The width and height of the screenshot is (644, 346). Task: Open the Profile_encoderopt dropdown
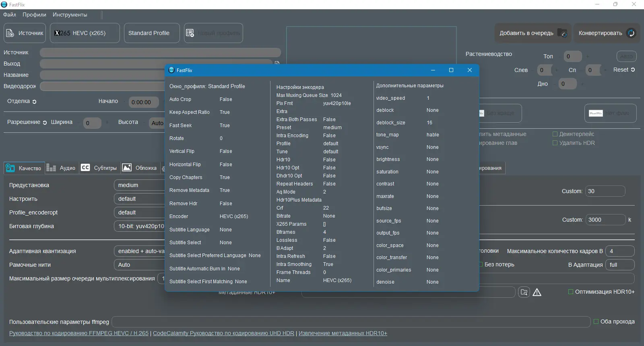tap(139, 212)
